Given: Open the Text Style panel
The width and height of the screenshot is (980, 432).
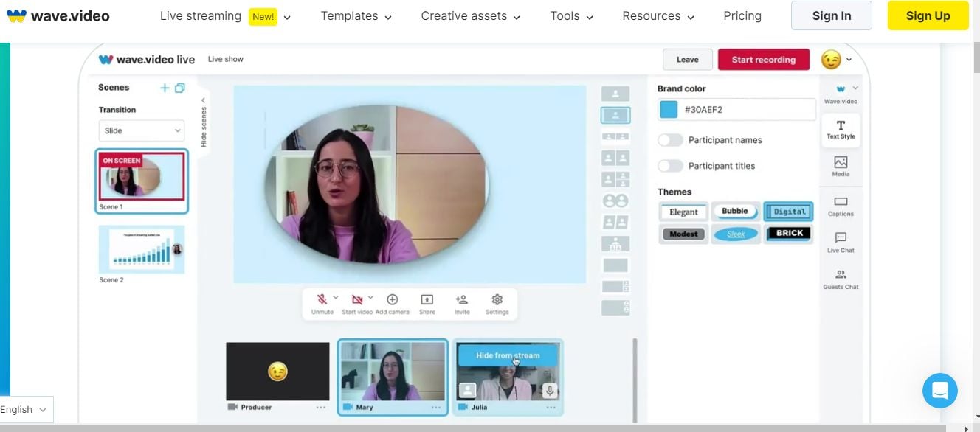Looking at the screenshot, I should coord(841,130).
